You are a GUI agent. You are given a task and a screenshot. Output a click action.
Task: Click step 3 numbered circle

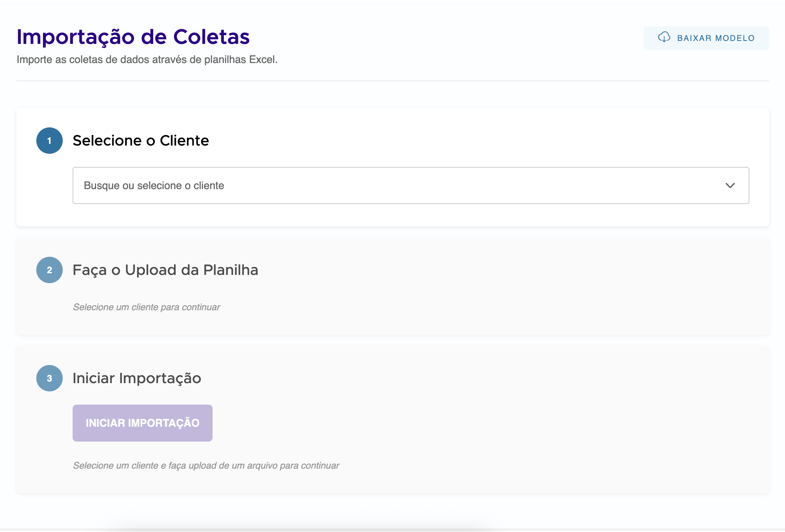click(49, 378)
